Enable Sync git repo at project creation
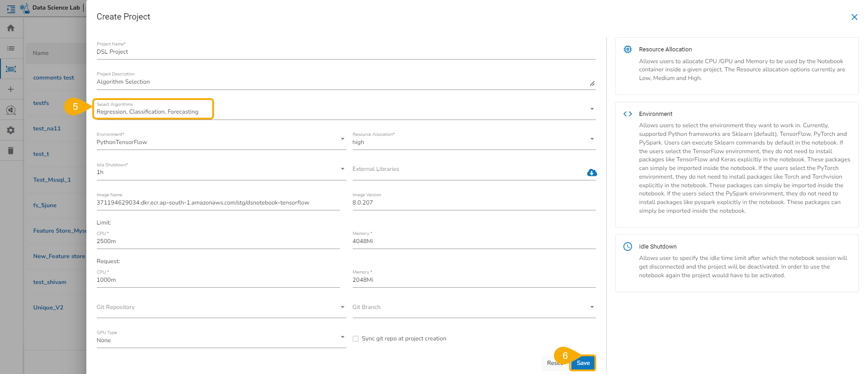The image size is (868, 374). pyautogui.click(x=356, y=339)
